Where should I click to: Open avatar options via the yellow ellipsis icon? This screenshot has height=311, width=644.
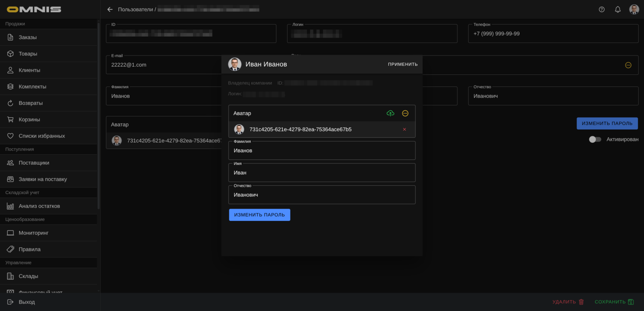pos(405,113)
